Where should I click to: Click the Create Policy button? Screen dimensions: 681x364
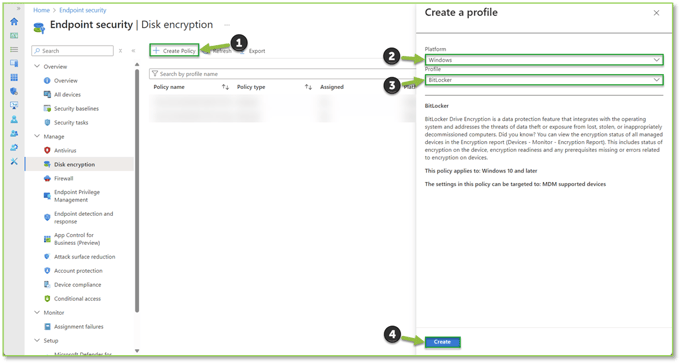click(174, 50)
